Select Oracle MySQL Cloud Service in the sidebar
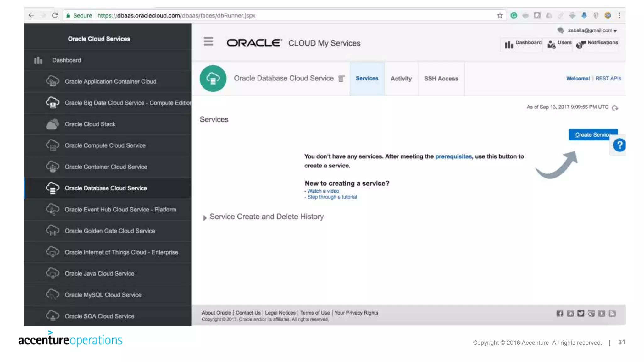644x362 pixels. point(103,295)
